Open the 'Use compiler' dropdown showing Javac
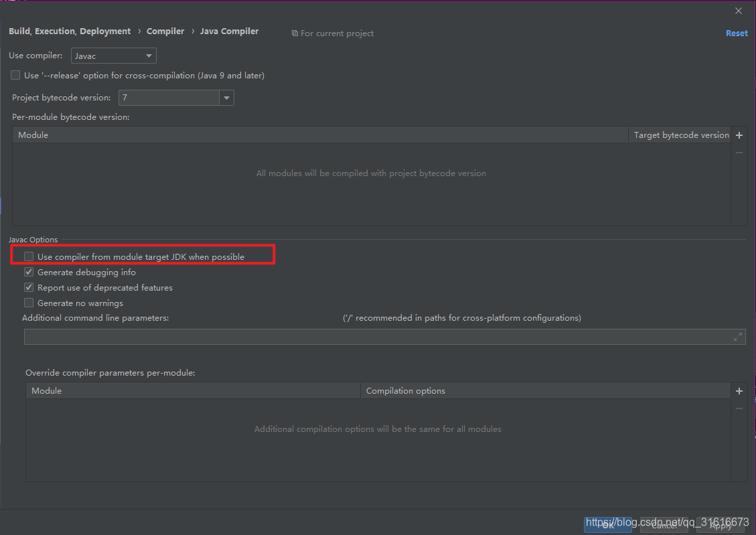Viewport: 756px width, 535px height. click(113, 56)
